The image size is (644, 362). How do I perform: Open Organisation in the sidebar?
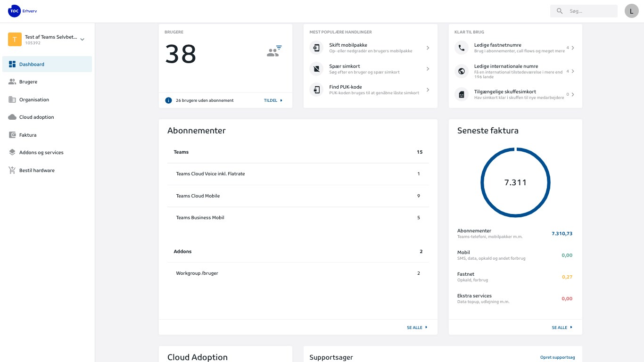pos(47,99)
